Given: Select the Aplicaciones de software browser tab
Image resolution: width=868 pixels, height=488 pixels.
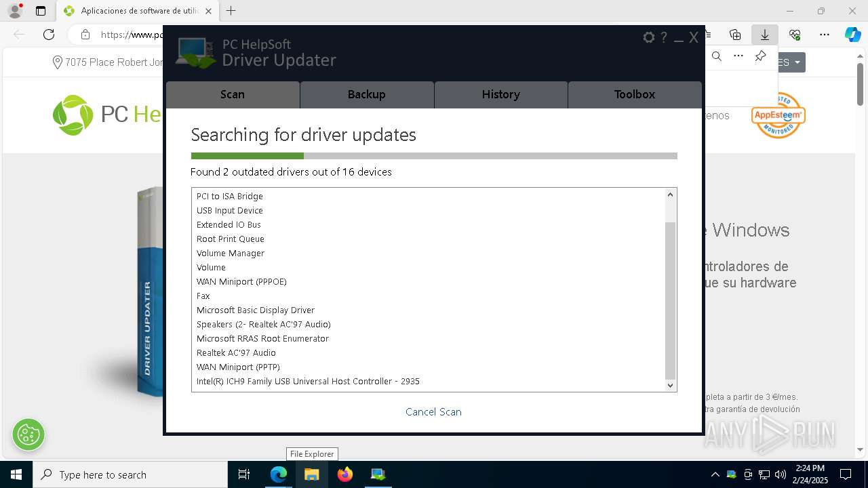Looking at the screenshot, I should click(x=138, y=11).
